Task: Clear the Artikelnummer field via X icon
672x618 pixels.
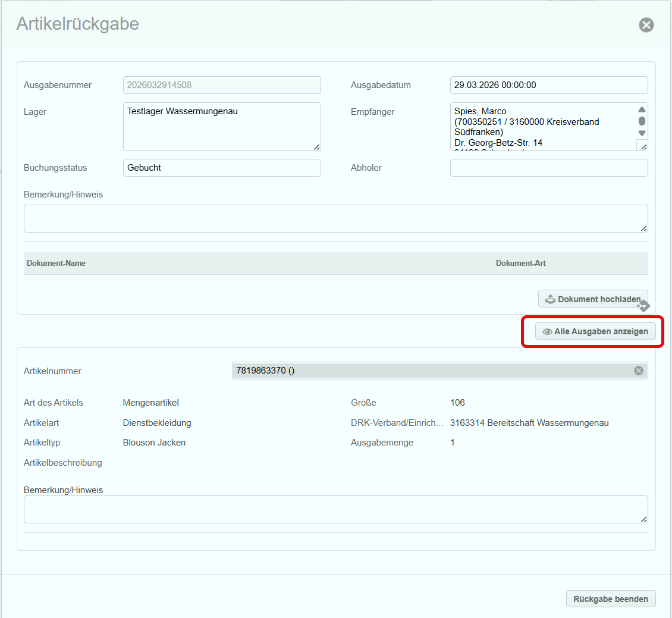Action: [638, 371]
